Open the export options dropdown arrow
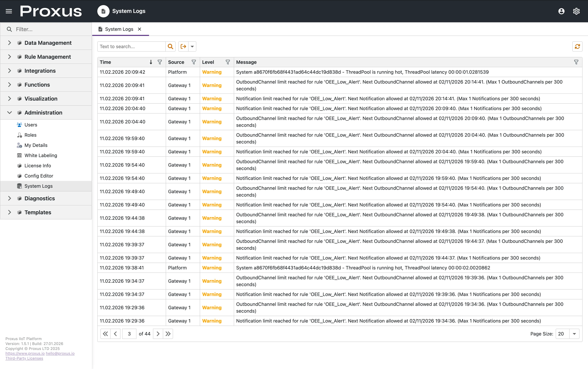This screenshot has height=369, width=588. pyautogui.click(x=192, y=46)
